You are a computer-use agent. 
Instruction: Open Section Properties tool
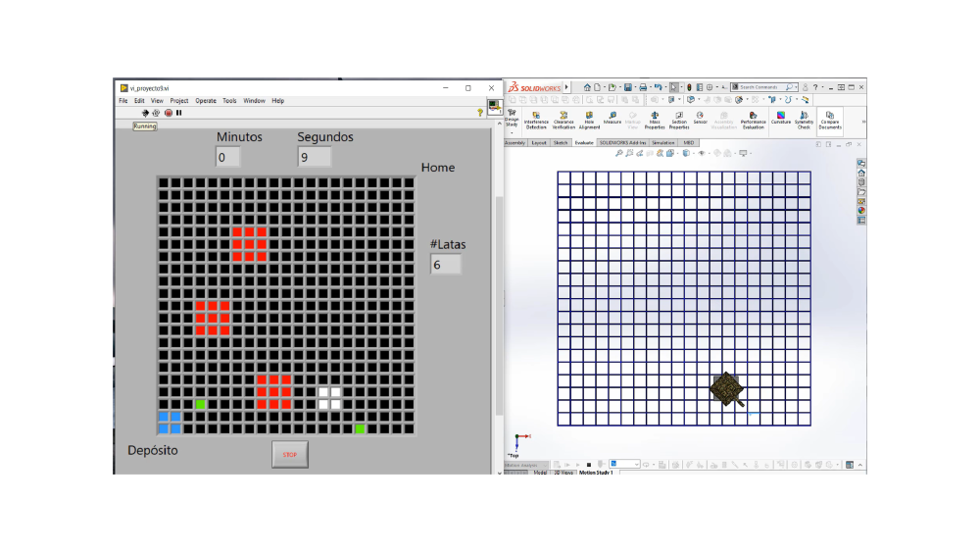coord(679,120)
